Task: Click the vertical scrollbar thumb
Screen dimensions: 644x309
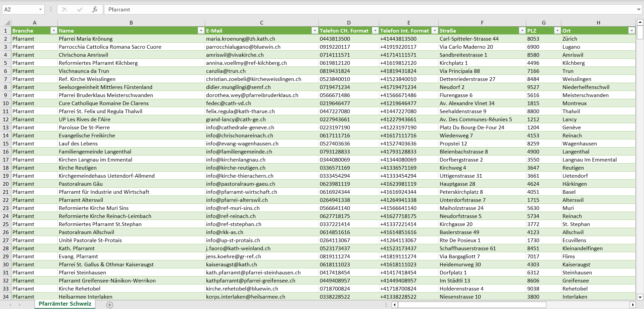Action: 640,33
